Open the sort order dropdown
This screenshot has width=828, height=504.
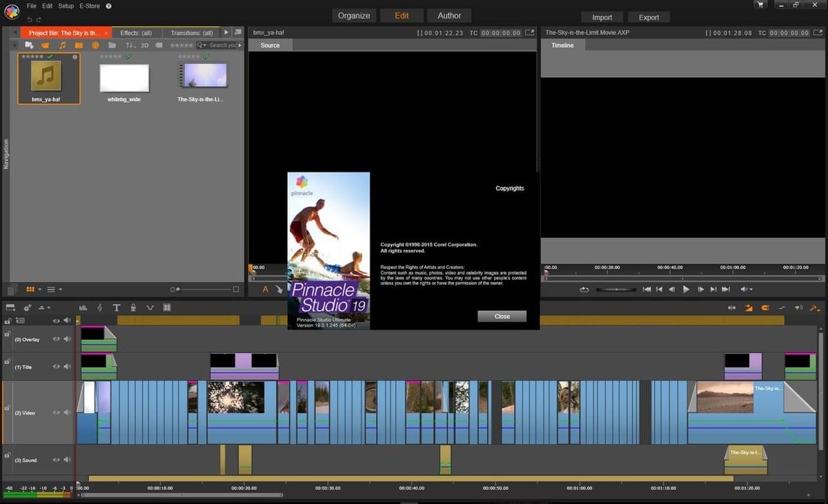coord(130,46)
